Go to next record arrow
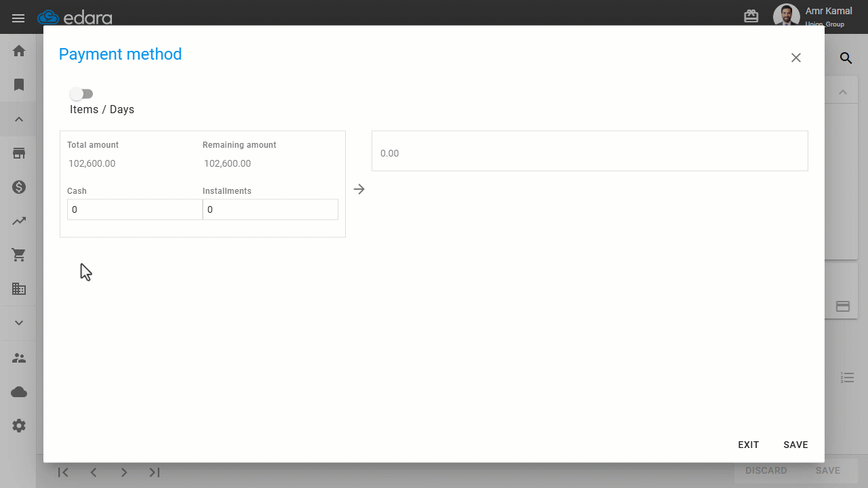 (x=124, y=472)
